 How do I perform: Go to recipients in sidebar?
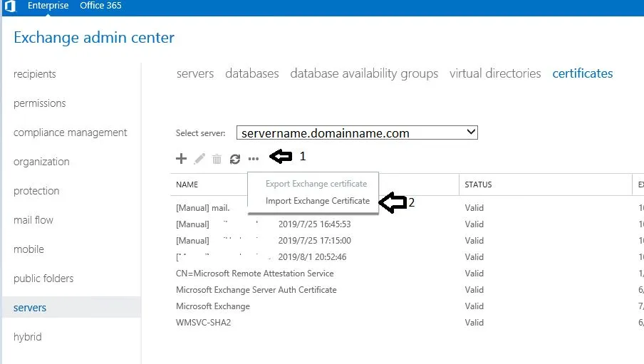click(x=34, y=74)
